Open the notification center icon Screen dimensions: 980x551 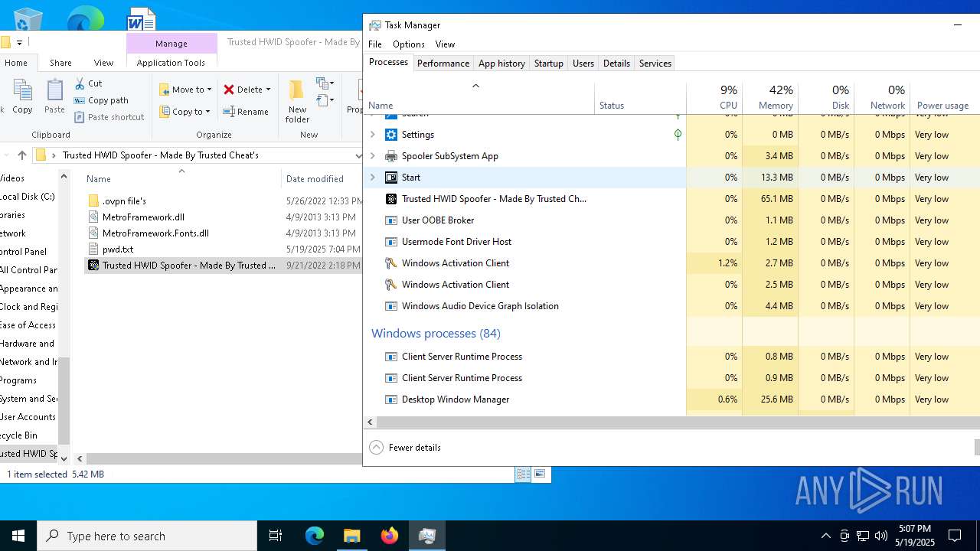pyautogui.click(x=955, y=536)
